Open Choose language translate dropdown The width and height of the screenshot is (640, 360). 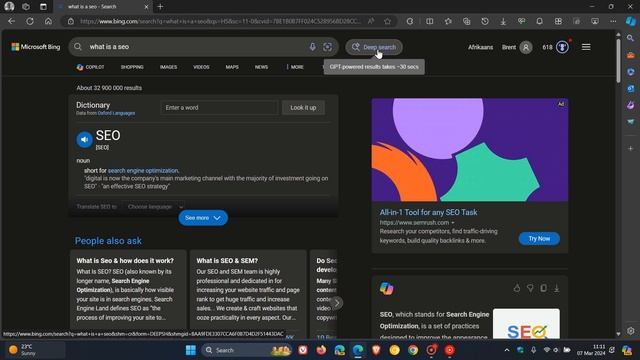(155, 207)
